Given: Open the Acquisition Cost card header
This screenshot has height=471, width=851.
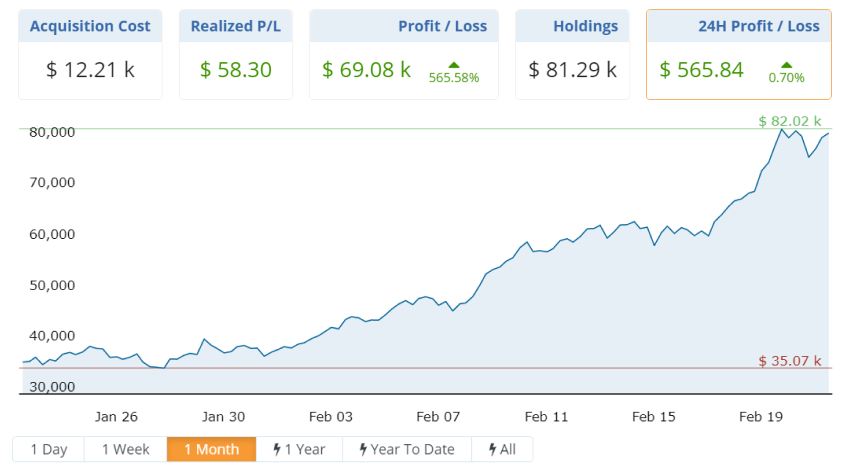Looking at the screenshot, I should point(90,26).
